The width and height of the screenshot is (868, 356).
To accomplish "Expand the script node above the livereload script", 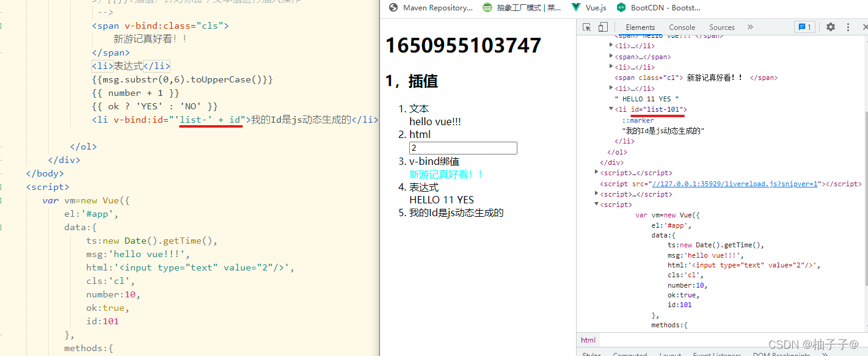I will click(597, 173).
